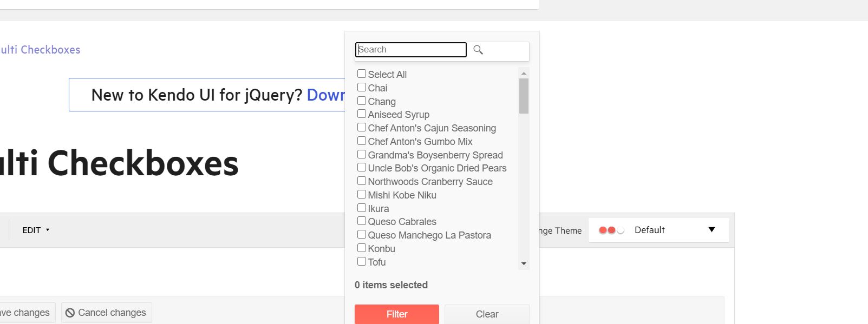
Task: Tick the Chai checkbox
Action: [x=362, y=88]
